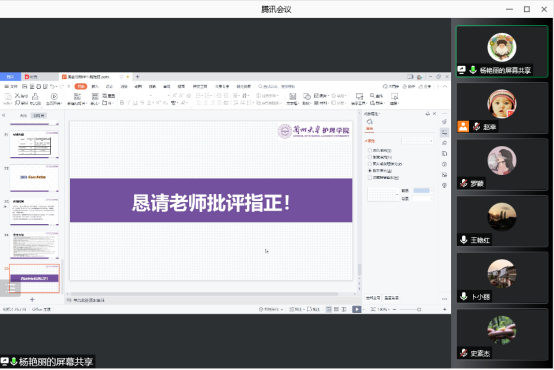Toggle Bold formatting in the ribbon

tap(122, 103)
